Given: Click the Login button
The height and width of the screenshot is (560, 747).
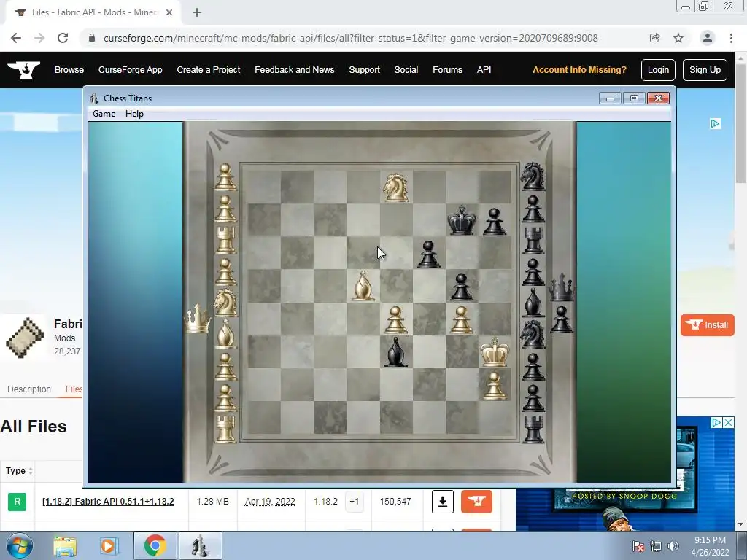Looking at the screenshot, I should (x=658, y=70).
